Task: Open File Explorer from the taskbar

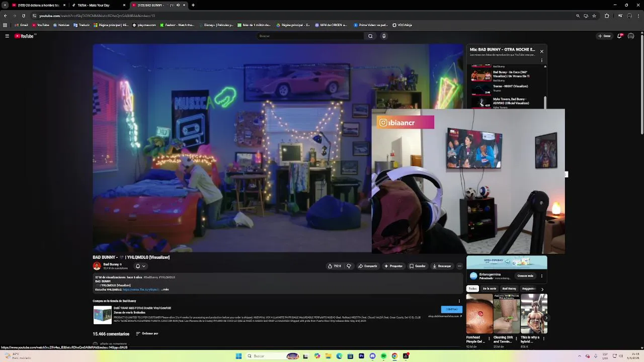Action: pos(328,356)
